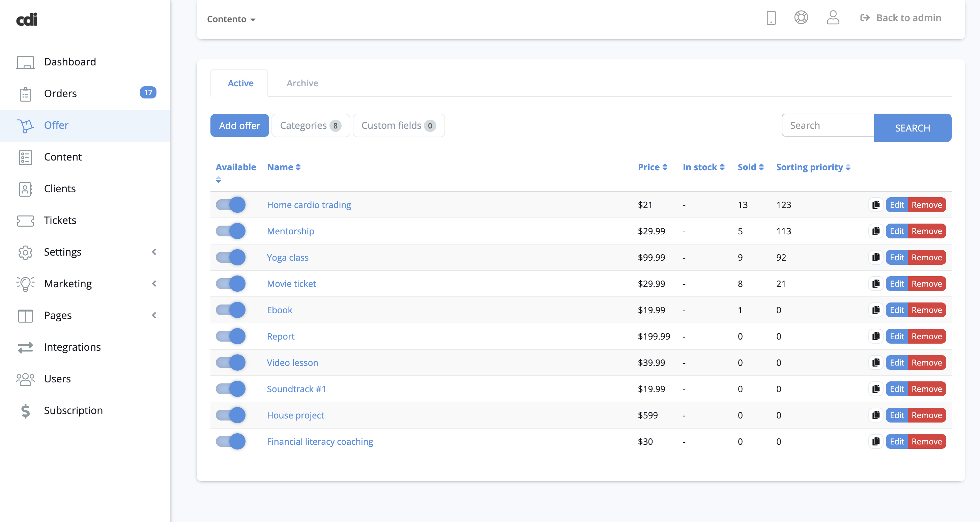Switch off the House project offer
Image resolution: width=980 pixels, height=522 pixels.
coord(231,415)
